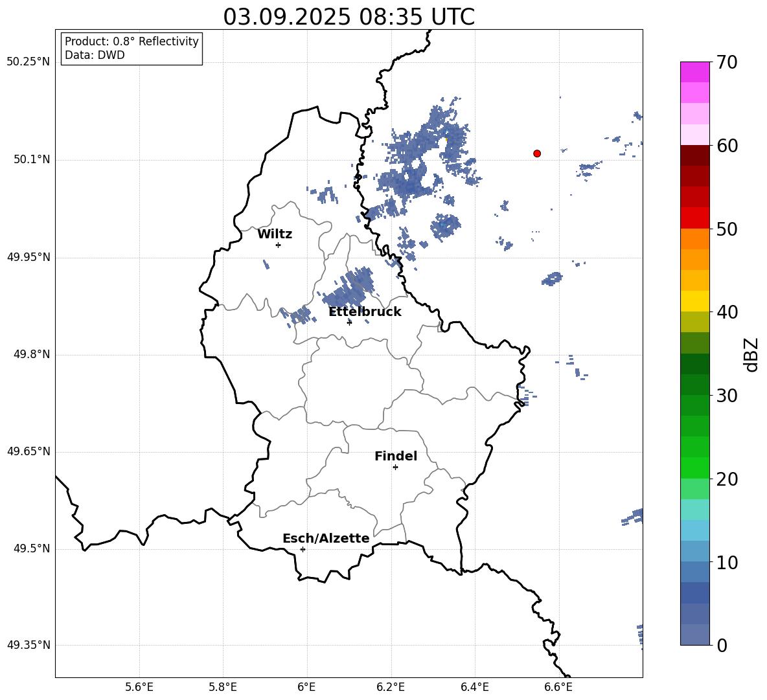Click the 6°E longitude label
Viewport: 767px width, 700px height.
(306, 687)
